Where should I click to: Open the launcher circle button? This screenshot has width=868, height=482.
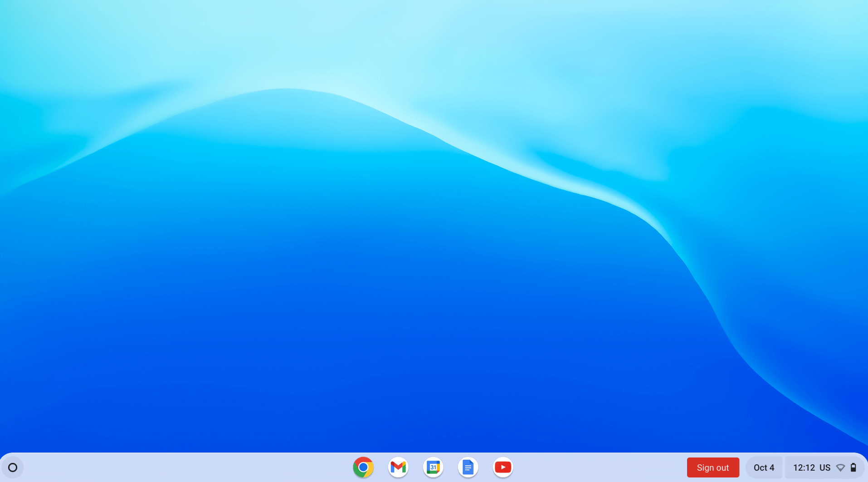[13, 467]
